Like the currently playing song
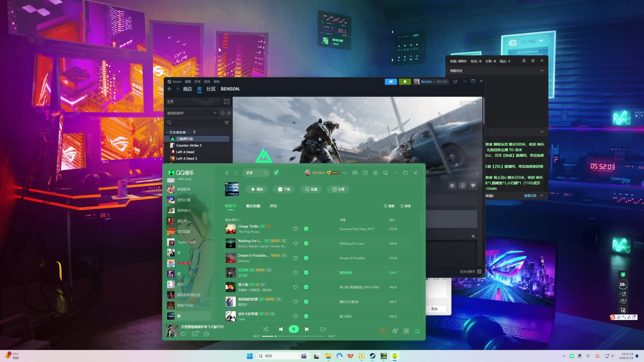The image size is (644, 362). tap(183, 334)
